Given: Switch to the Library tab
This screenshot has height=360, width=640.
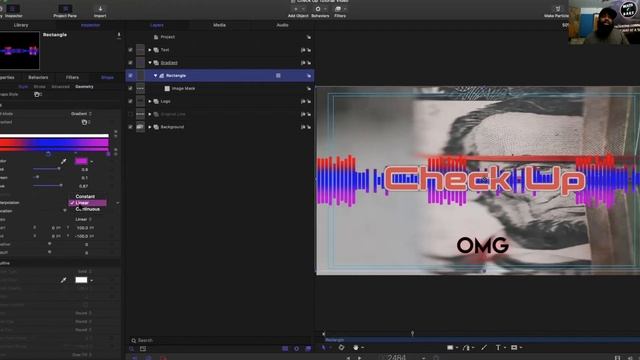Looking at the screenshot, I should pos(21,25).
